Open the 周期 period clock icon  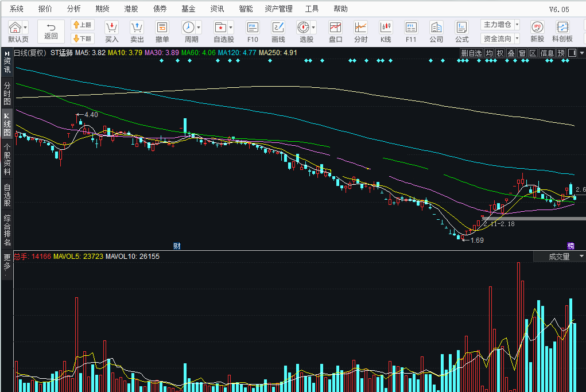click(188, 28)
